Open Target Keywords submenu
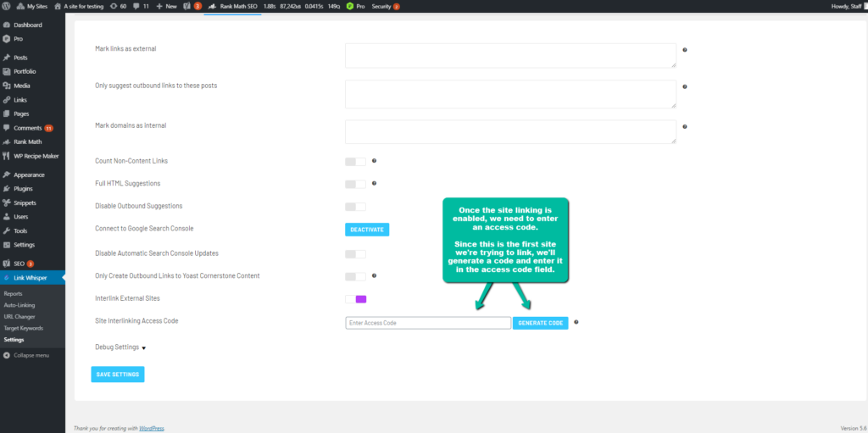 pyautogui.click(x=23, y=328)
